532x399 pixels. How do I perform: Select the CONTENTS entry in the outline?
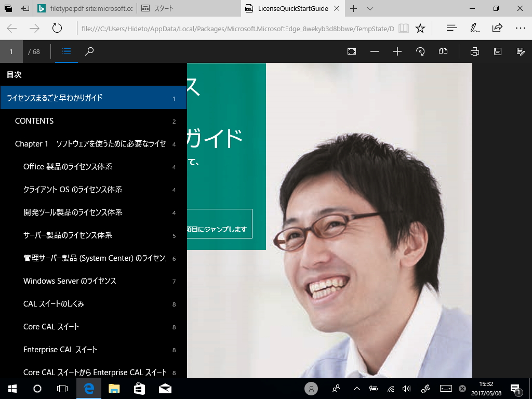coord(34,121)
